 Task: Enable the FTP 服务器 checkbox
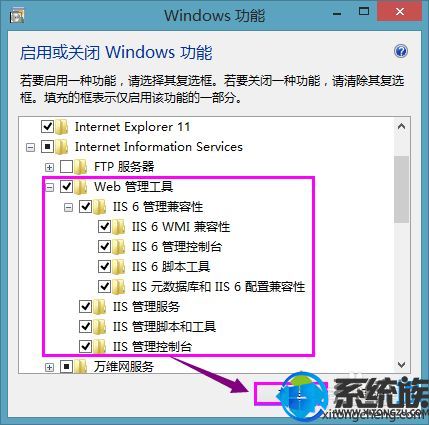coord(66,167)
